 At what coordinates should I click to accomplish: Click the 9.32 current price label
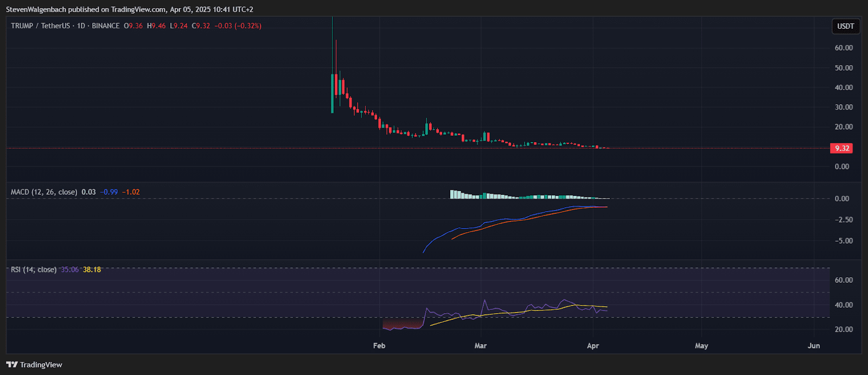841,148
